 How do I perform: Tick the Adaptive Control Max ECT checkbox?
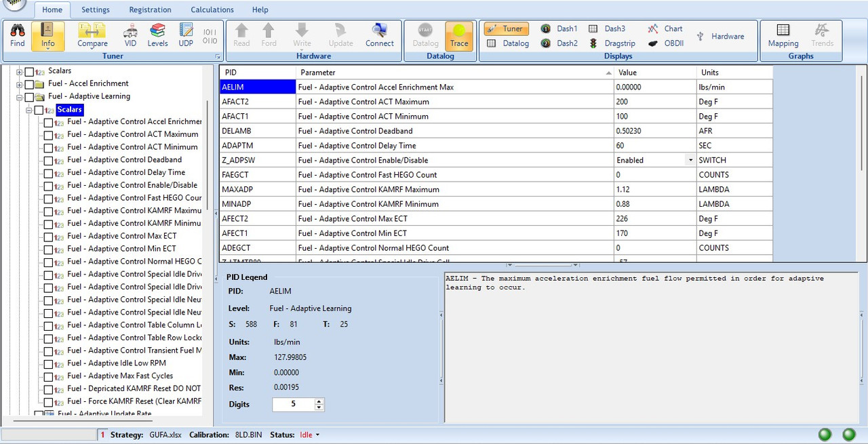48,237
